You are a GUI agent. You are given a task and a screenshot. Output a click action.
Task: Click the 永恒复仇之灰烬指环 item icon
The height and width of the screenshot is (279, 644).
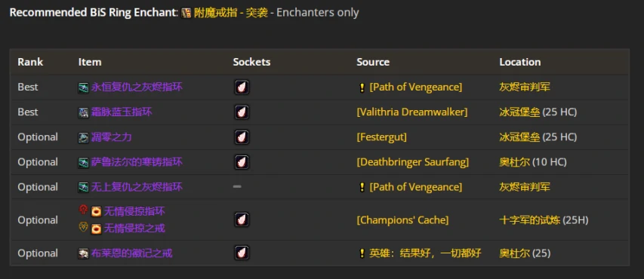[83, 87]
